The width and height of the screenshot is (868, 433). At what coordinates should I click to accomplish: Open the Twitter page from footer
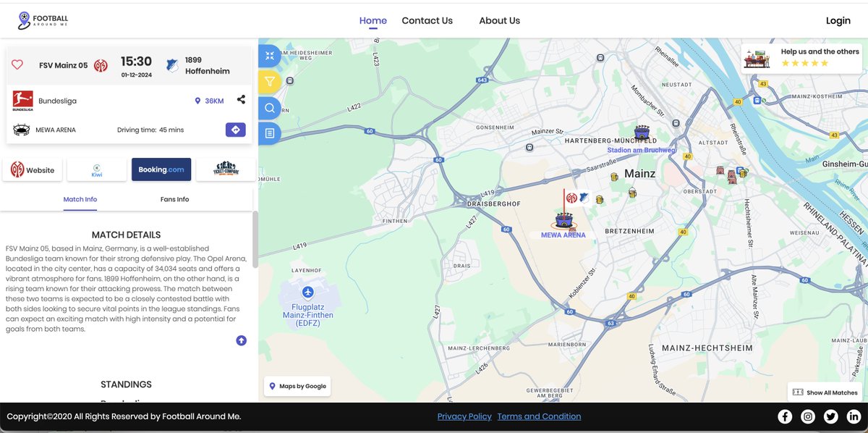pyautogui.click(x=830, y=416)
